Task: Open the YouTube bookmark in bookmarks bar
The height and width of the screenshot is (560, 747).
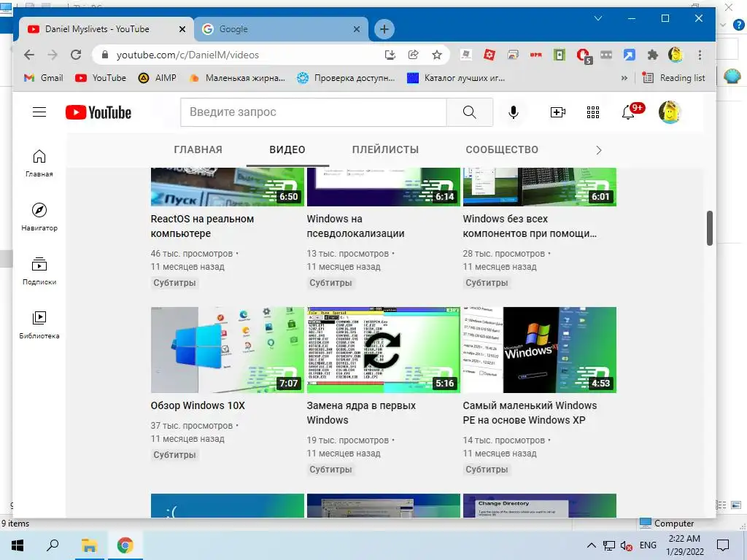Action: pyautogui.click(x=101, y=78)
